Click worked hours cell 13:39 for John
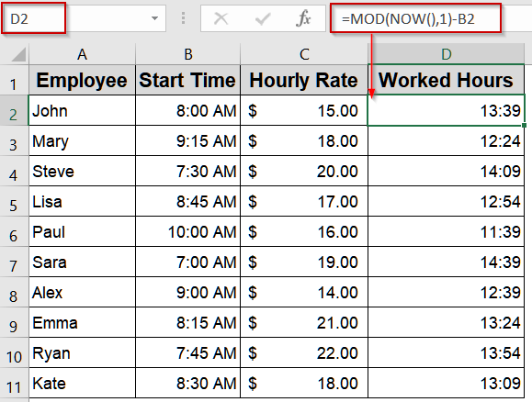This screenshot has width=532, height=402. 447,110
